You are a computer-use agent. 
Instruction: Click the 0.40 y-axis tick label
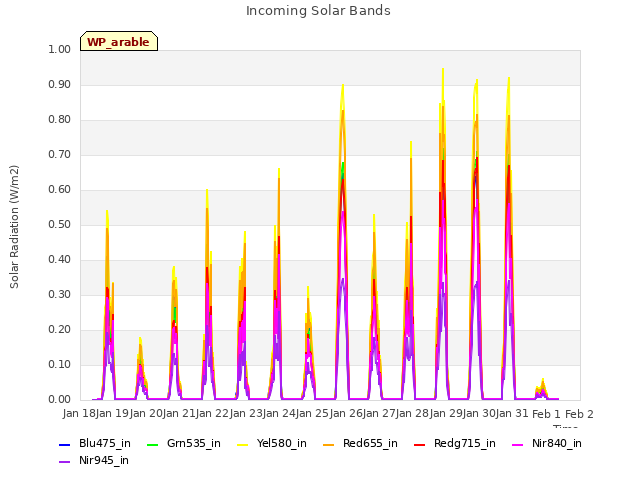click(x=60, y=260)
